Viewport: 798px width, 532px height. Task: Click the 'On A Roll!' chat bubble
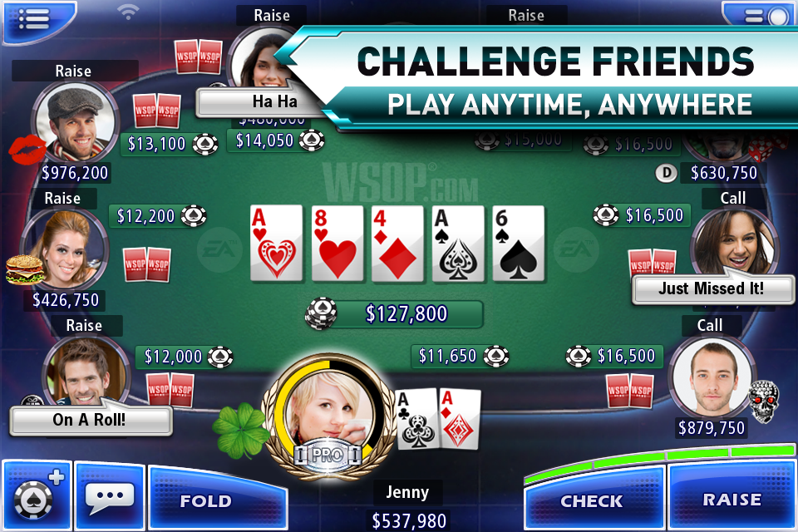pos(91,420)
